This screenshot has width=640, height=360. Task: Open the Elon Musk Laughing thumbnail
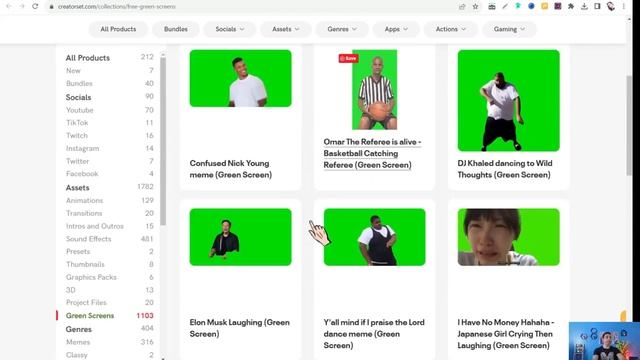(240, 237)
